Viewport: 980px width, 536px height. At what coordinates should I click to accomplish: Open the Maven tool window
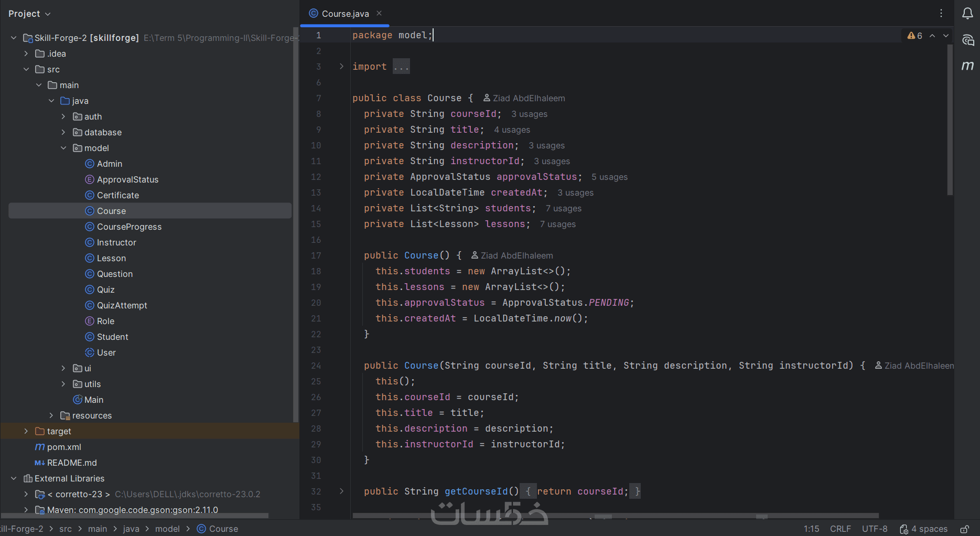click(x=967, y=66)
